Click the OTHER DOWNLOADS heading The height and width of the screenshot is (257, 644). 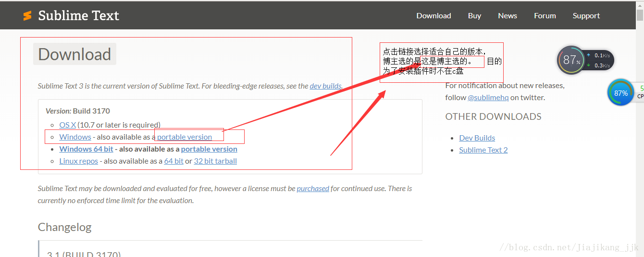pos(493,116)
